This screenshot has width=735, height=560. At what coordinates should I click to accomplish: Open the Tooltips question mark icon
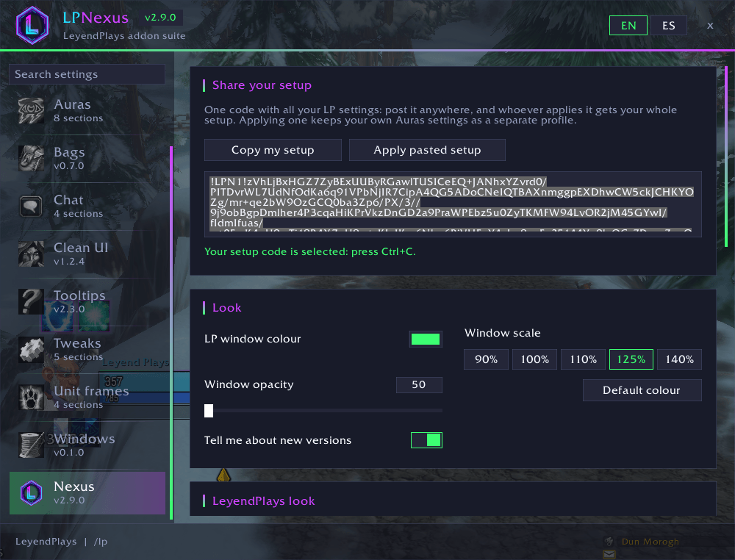[x=32, y=302]
